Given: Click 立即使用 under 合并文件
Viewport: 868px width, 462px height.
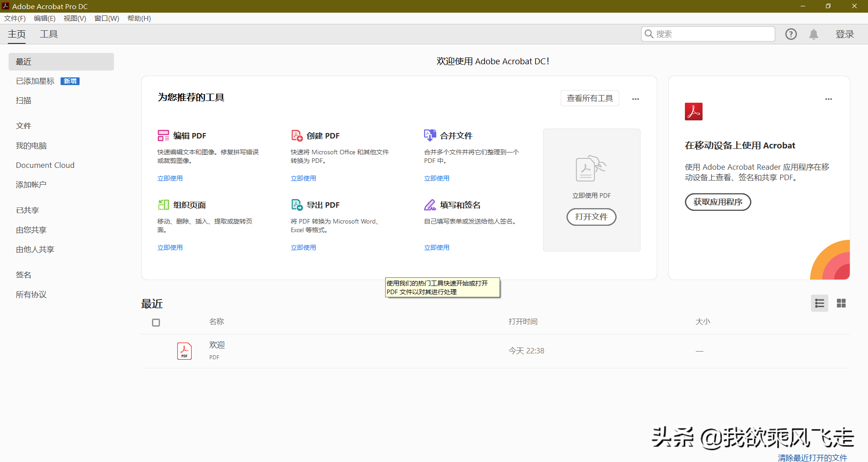Looking at the screenshot, I should tap(437, 178).
